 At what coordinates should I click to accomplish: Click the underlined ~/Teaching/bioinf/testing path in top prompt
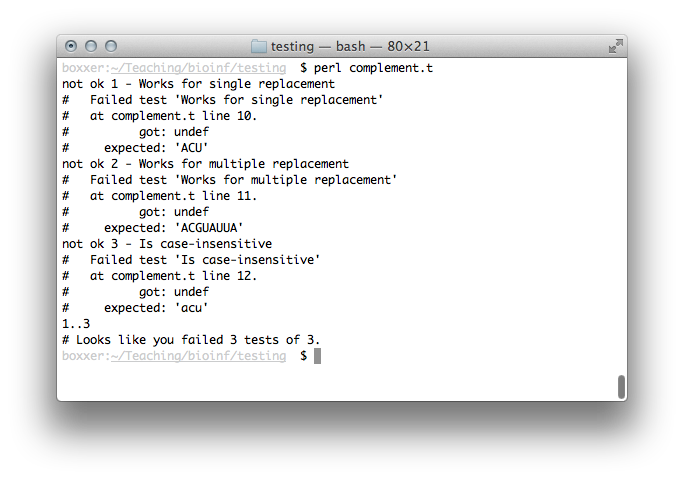pos(198,68)
